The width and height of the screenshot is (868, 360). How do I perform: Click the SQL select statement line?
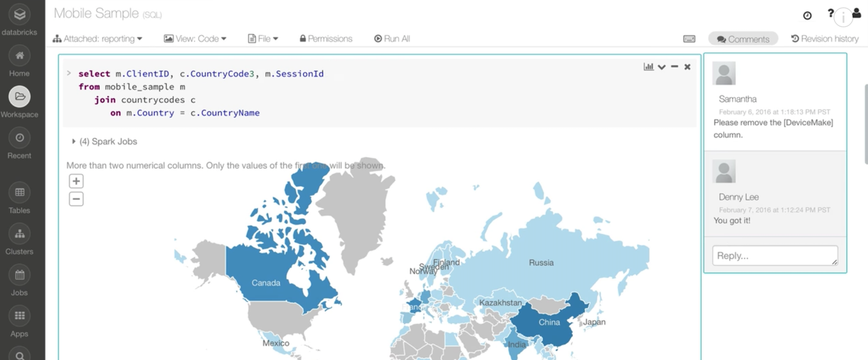(x=201, y=74)
